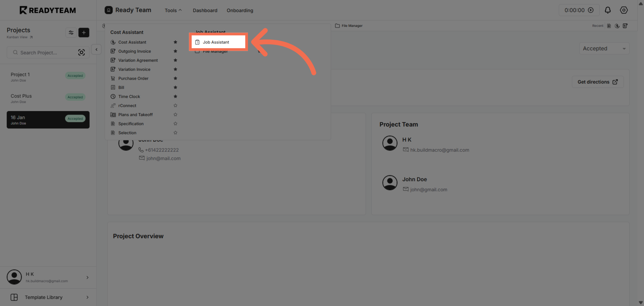Open the Onboarding menu item
Viewport: 644px width, 306px height.
240,10
